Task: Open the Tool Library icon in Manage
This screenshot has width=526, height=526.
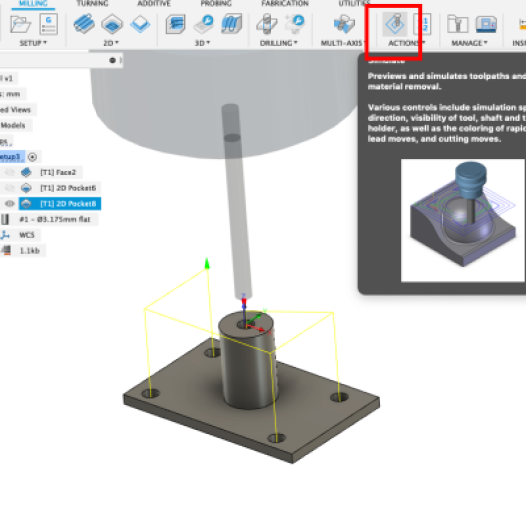Action: point(458,24)
